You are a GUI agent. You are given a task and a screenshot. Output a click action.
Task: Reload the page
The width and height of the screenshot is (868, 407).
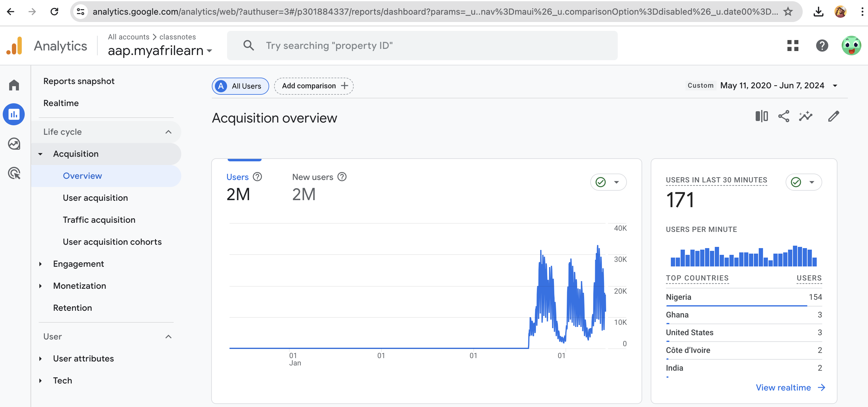coord(54,12)
